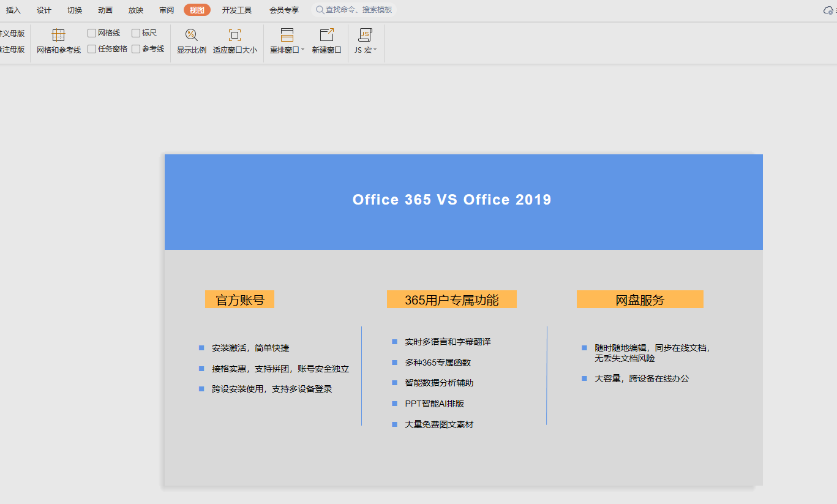Screen dimensions: 837x504
Task: Click the bullet text 安装激活，简单快捷
Action: pos(250,348)
